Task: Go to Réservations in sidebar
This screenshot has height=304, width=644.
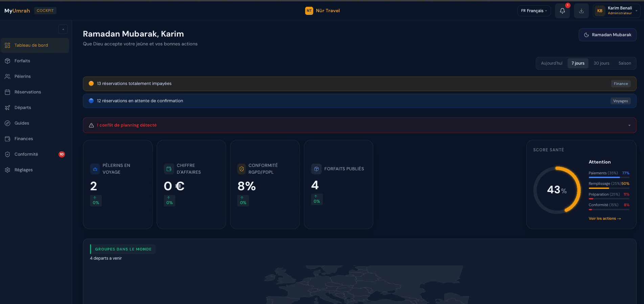Action: click(x=28, y=92)
